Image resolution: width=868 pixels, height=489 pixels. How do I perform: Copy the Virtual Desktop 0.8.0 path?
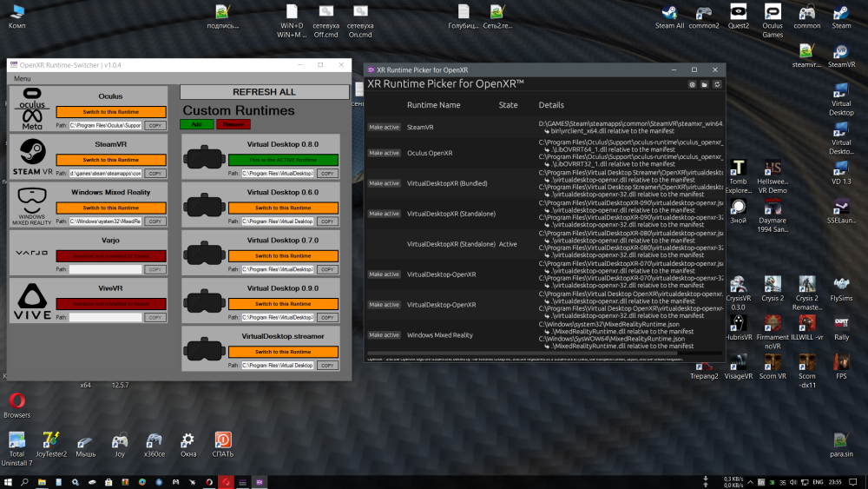pos(327,174)
